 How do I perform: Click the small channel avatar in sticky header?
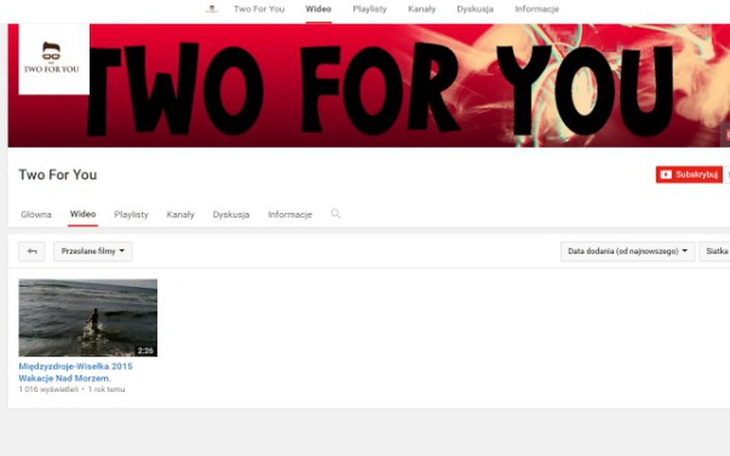pyautogui.click(x=212, y=9)
